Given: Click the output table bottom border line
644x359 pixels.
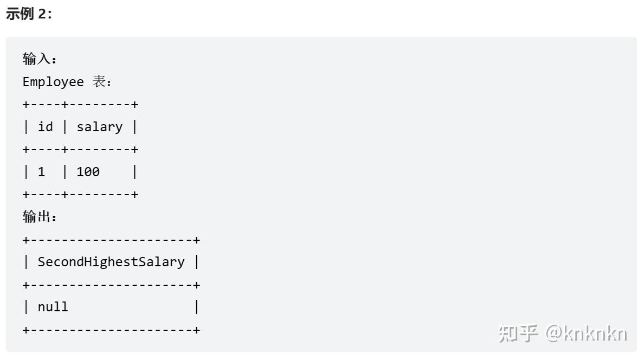Looking at the screenshot, I should (111, 330).
